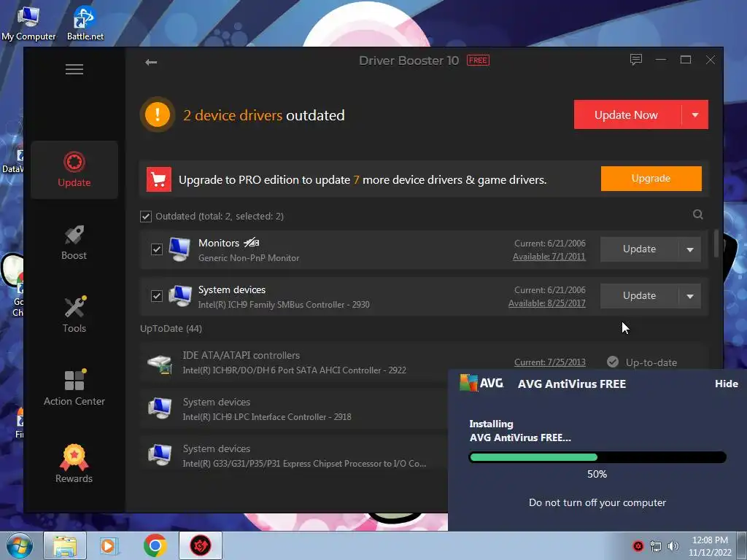
Task: Uncheck the SMBus Controller driver checkbox
Action: tap(157, 296)
